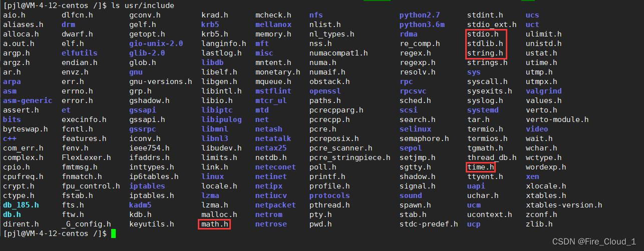This screenshot has height=251, width=644.
Task: Select the libipulog directory
Action: click(221, 119)
